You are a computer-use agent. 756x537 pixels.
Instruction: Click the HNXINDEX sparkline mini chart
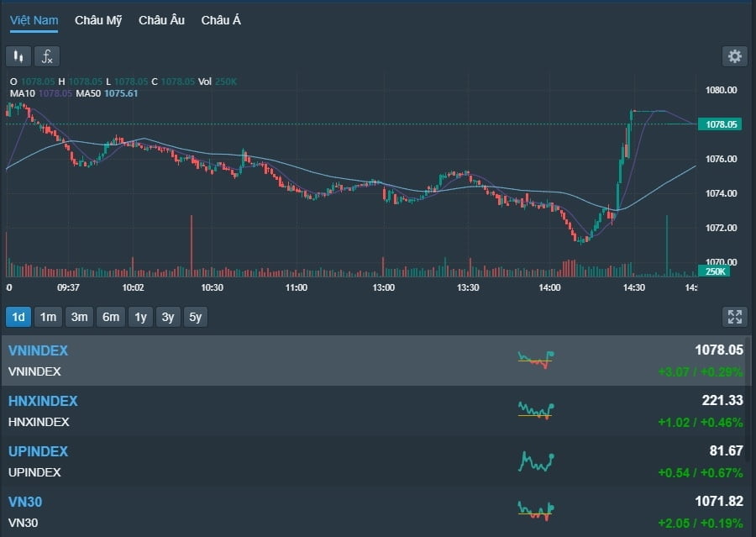(x=536, y=410)
